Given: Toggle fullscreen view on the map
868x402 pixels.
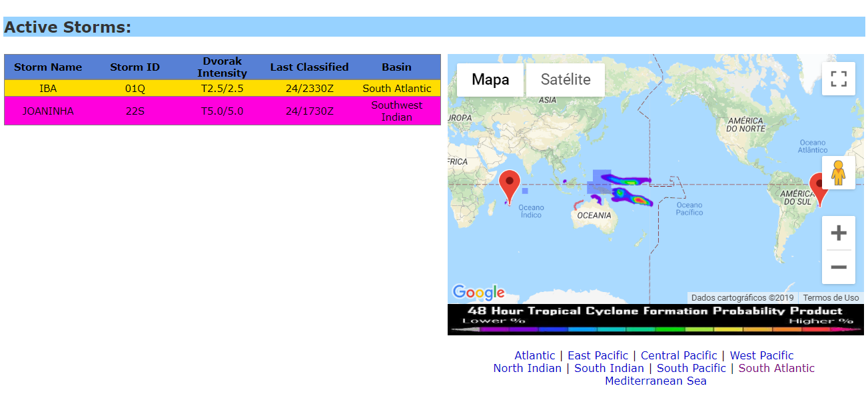Looking at the screenshot, I should (839, 79).
